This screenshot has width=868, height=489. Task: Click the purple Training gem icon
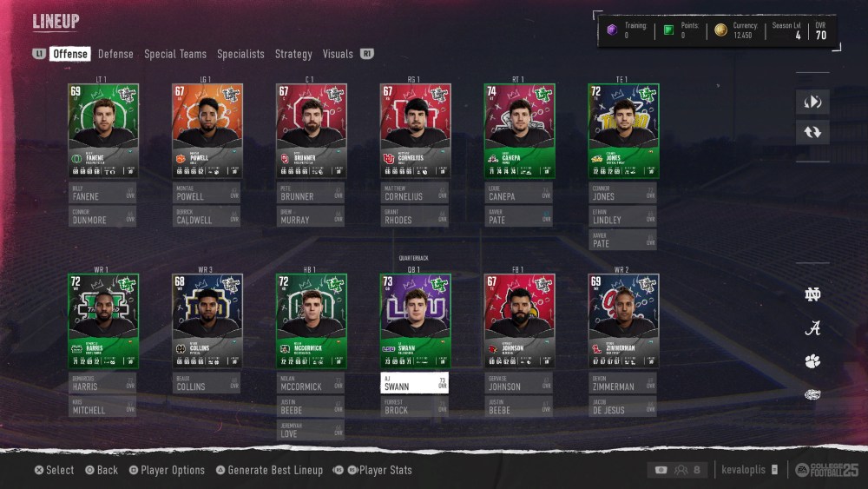pyautogui.click(x=612, y=30)
